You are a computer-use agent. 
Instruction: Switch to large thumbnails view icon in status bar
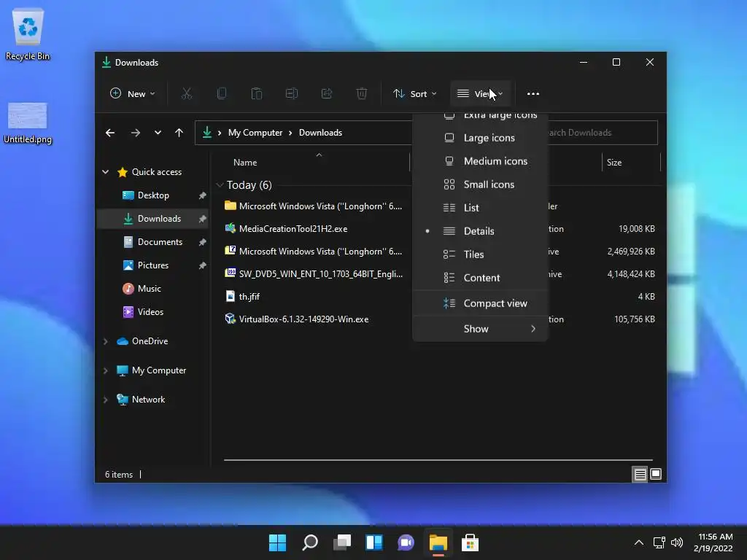coord(656,474)
